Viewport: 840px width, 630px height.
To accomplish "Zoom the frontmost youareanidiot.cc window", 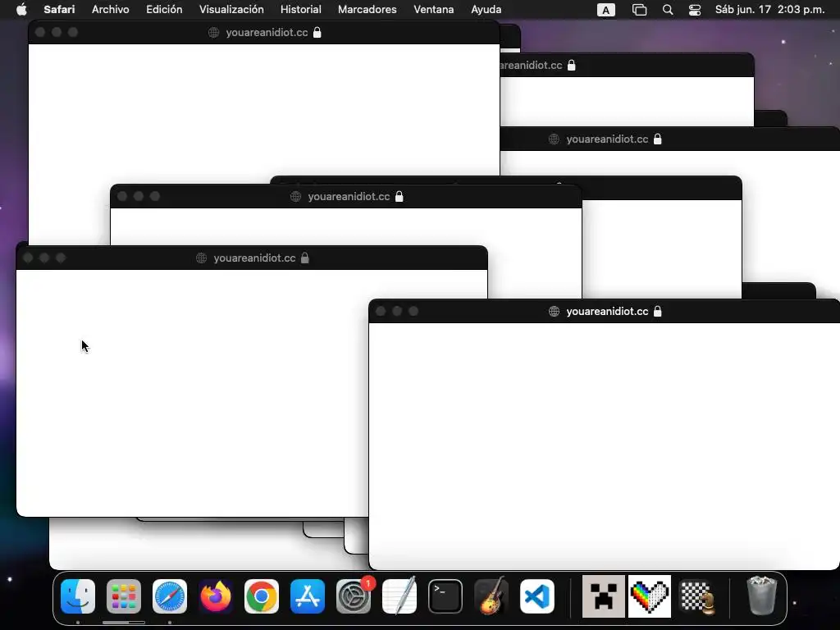I will [x=413, y=311].
